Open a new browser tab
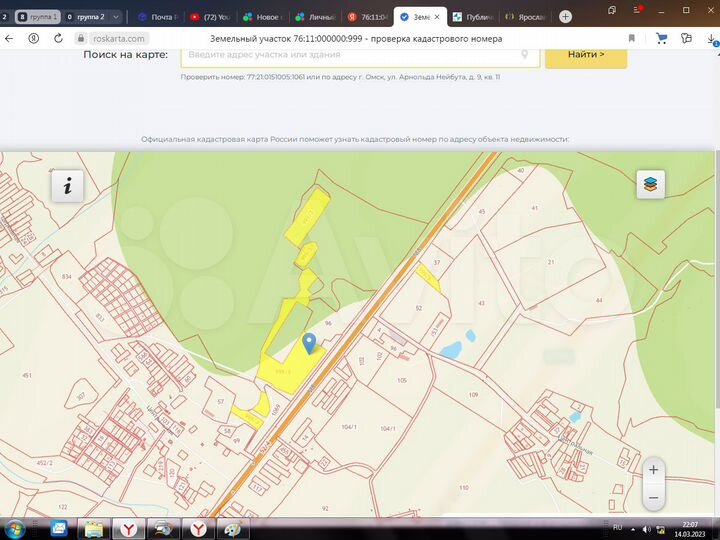The image size is (720, 540). pyautogui.click(x=566, y=17)
